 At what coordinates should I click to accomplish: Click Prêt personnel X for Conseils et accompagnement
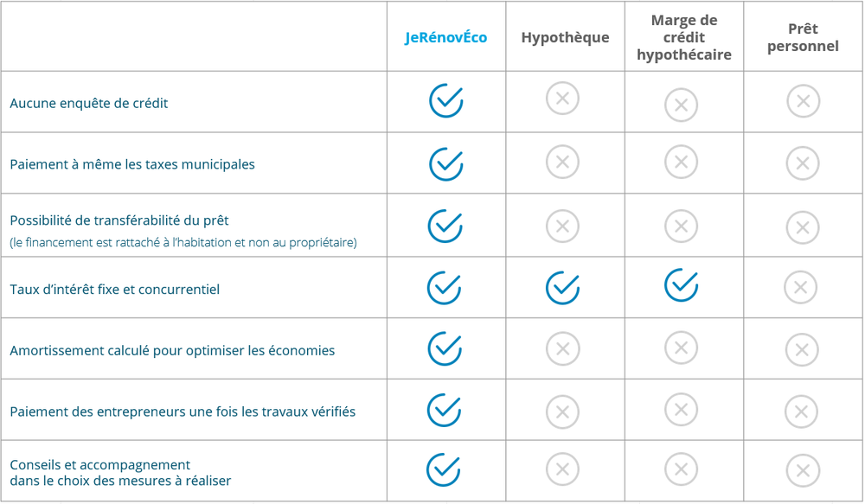coord(803,471)
